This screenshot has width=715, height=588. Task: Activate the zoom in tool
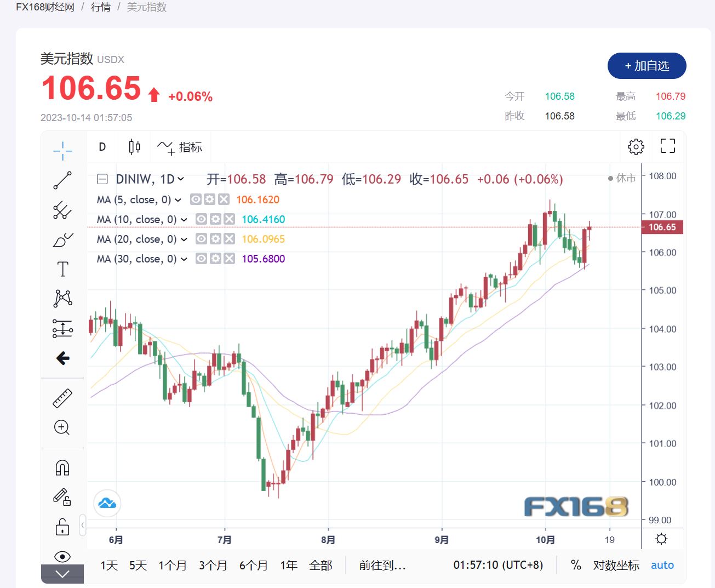point(62,427)
